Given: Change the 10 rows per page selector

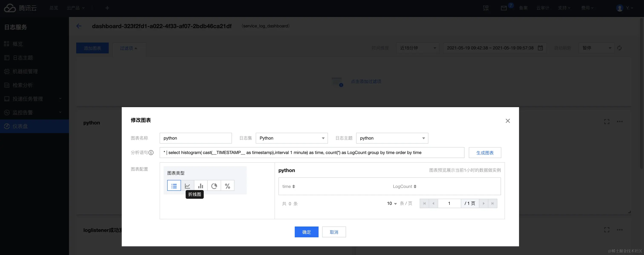Looking at the screenshot, I should tap(392, 204).
